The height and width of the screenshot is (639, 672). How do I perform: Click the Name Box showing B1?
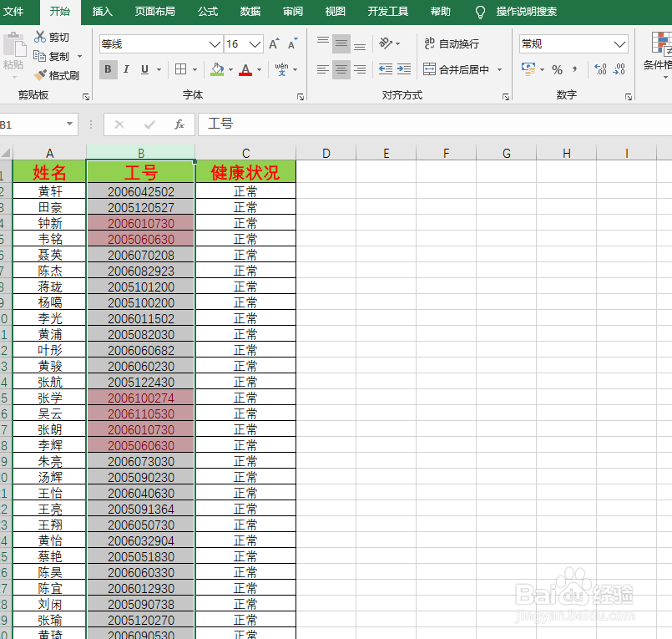38,124
